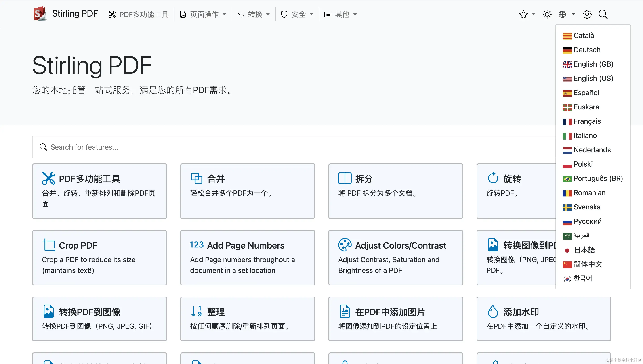Open the 合并 card title
The height and width of the screenshot is (364, 643).
pyautogui.click(x=216, y=179)
